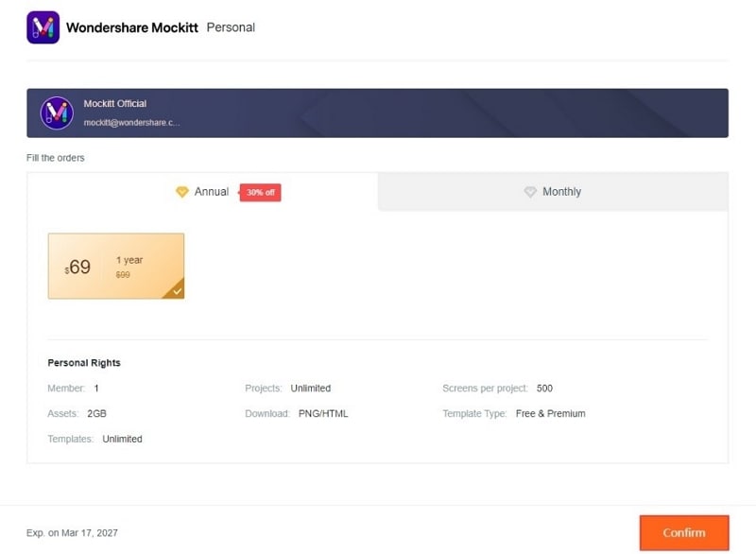Click the Annual tab diamond icon

(x=181, y=192)
